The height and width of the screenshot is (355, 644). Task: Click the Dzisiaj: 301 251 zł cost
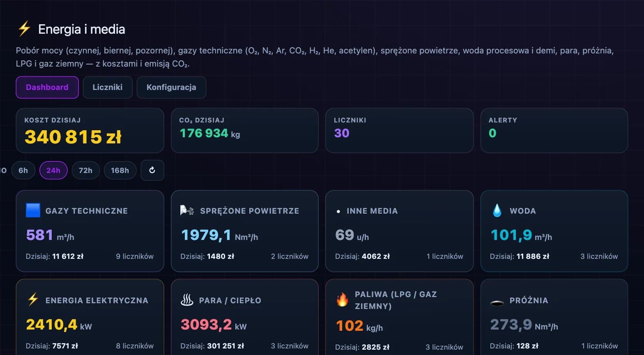[x=212, y=346]
